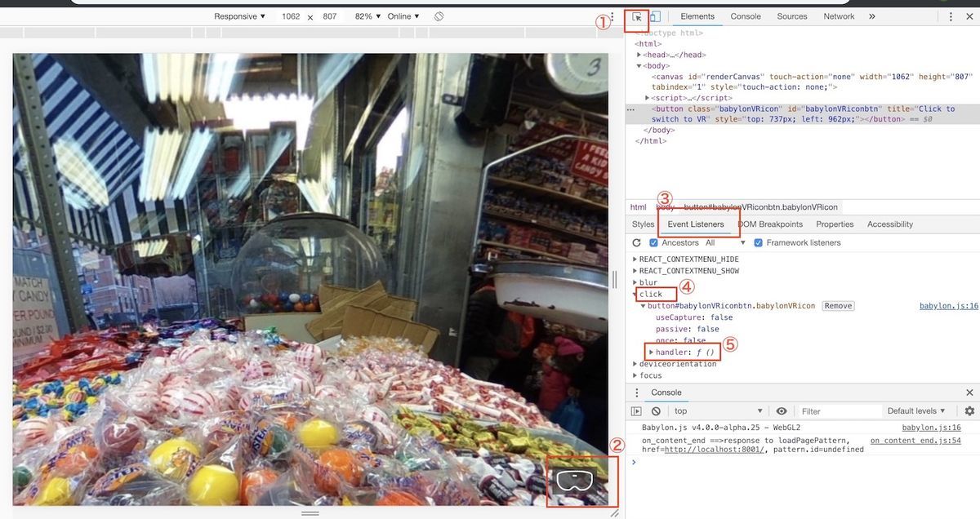Toggle the Ancestors checkbox
Viewport: 980px width, 519px height.
[x=653, y=242]
